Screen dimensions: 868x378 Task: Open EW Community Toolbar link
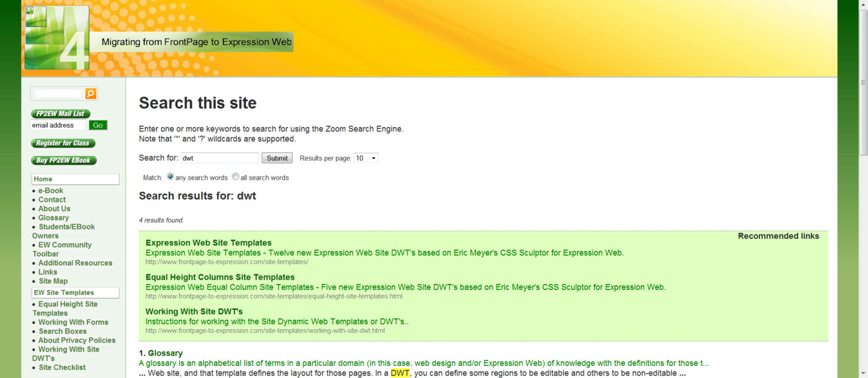[x=62, y=249]
